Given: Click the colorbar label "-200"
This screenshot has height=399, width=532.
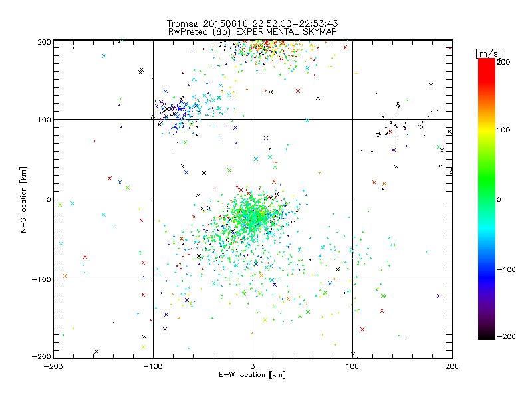Looking at the screenshot, I should tap(506, 336).
